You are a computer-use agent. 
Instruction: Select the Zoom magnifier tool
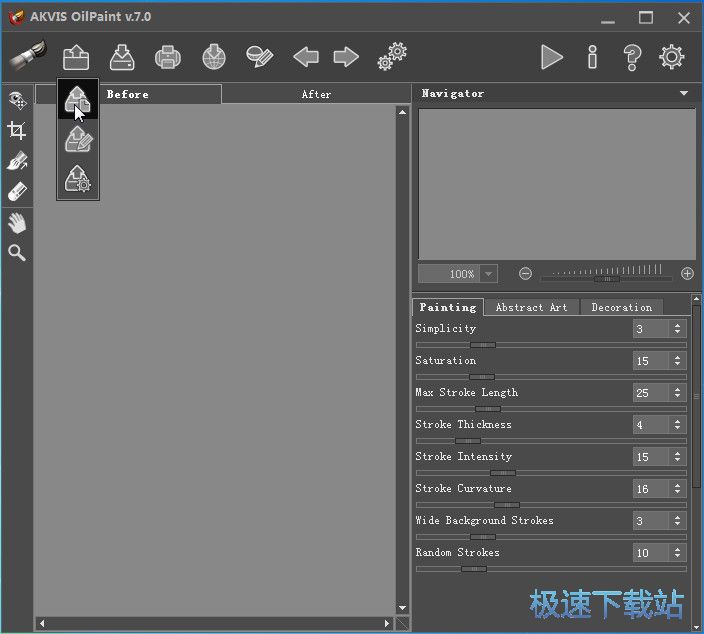17,253
